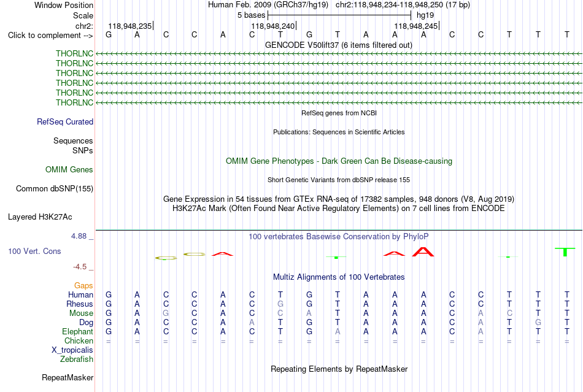Open 'Gene Expression in 54 tissues from GTEx' title
The image size is (583, 392).
[339, 199]
